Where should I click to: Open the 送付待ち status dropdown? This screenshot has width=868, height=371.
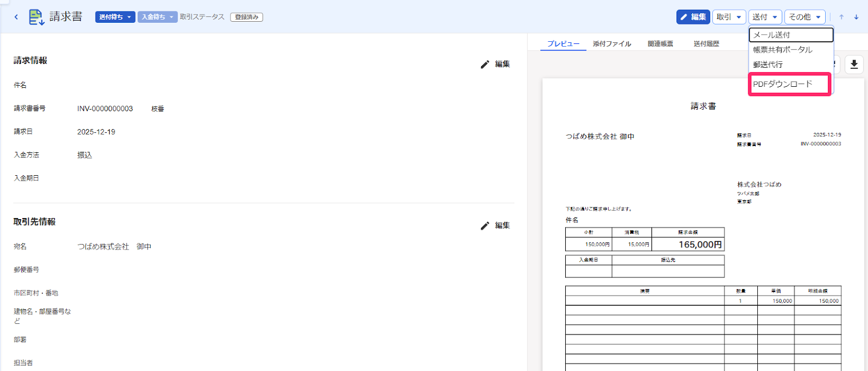coord(115,17)
